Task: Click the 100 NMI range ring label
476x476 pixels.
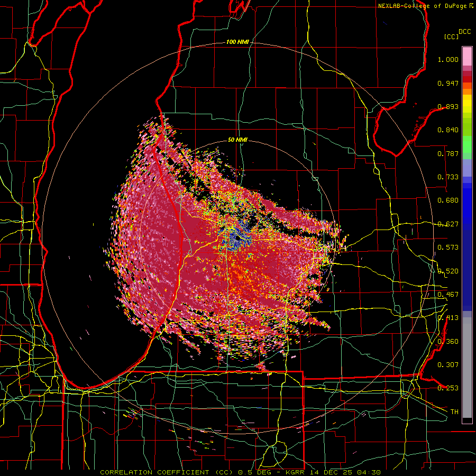Action: point(237,42)
